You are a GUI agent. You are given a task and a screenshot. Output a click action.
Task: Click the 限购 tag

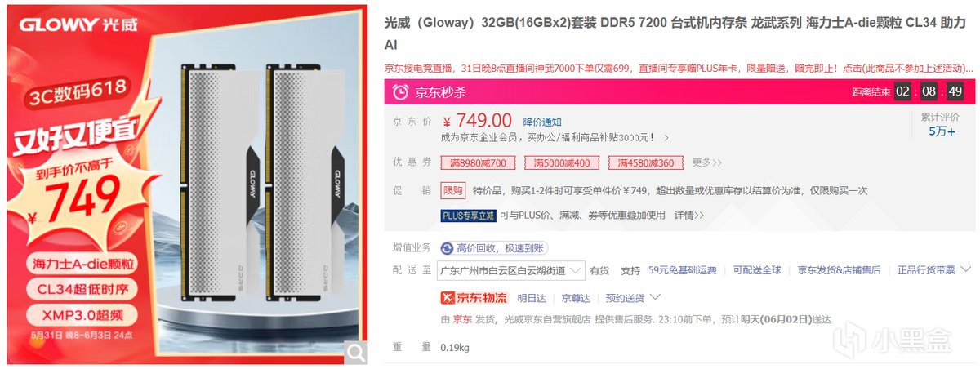(x=452, y=190)
